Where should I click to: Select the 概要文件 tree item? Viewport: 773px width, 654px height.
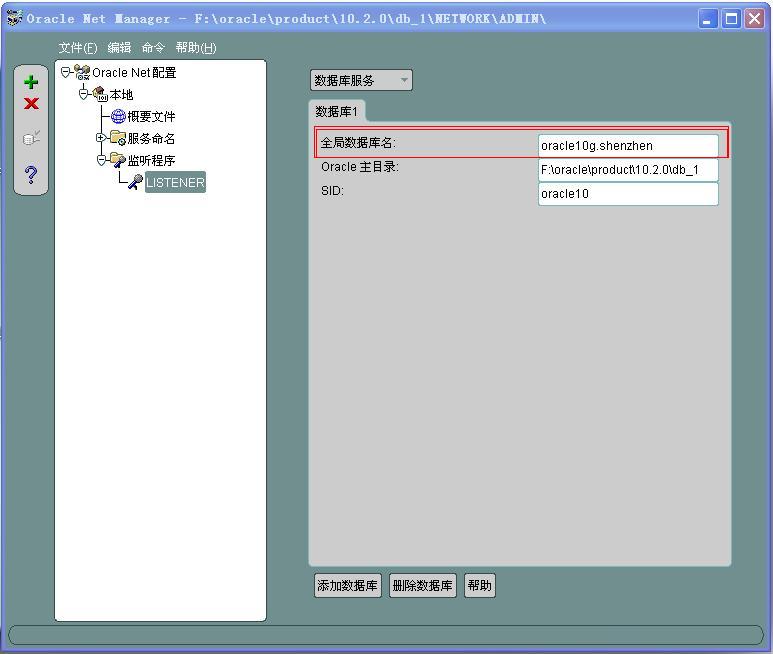151,116
